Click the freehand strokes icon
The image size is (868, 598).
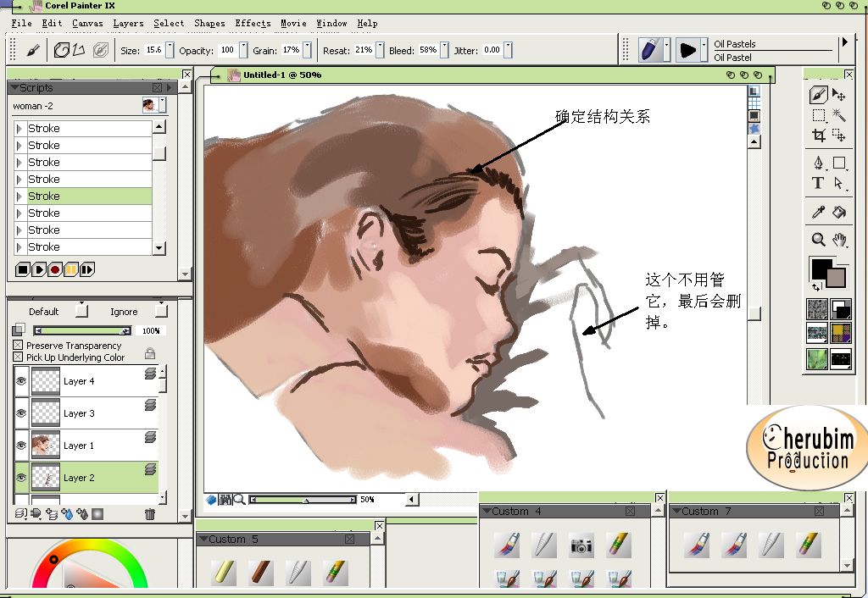pos(61,50)
